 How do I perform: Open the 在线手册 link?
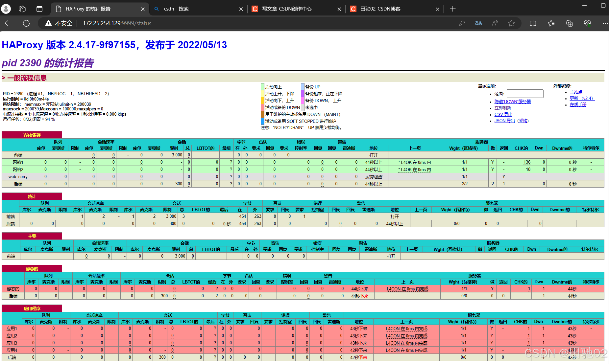[x=578, y=104]
